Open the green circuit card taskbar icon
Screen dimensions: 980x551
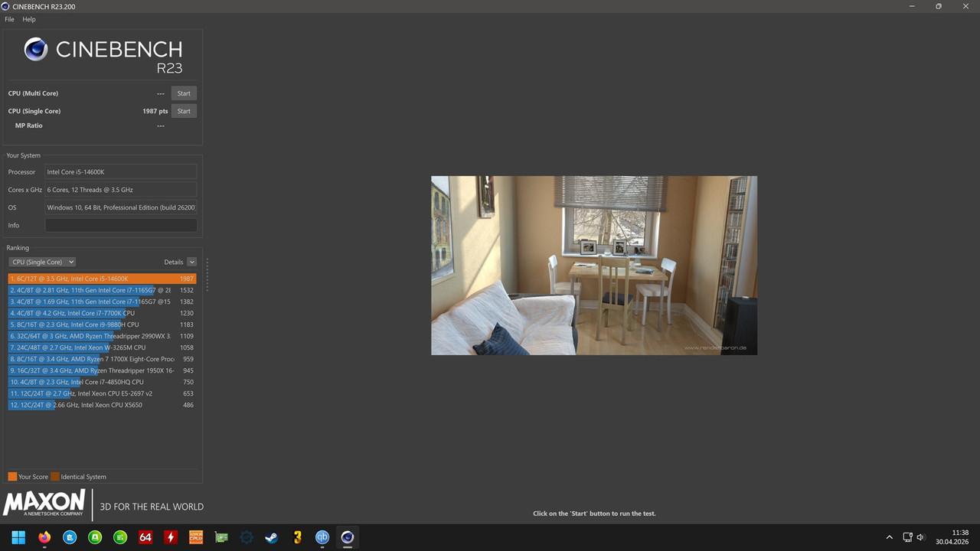(221, 537)
